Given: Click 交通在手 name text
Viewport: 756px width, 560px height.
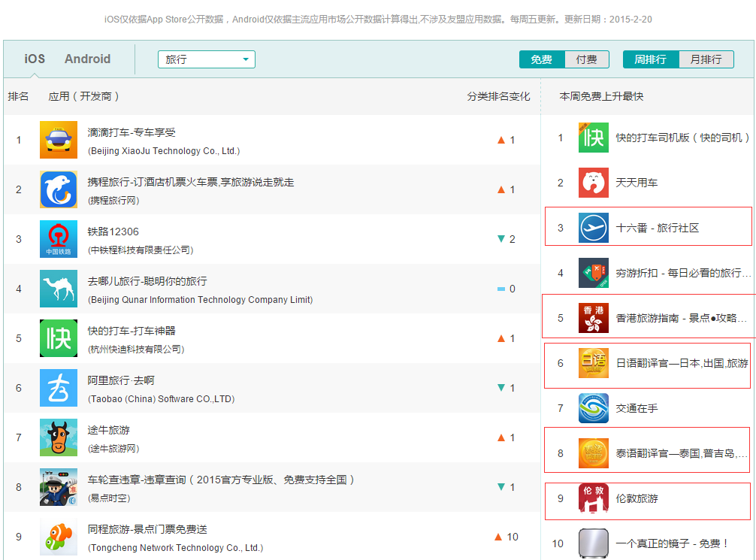Looking at the screenshot, I should point(637,408).
